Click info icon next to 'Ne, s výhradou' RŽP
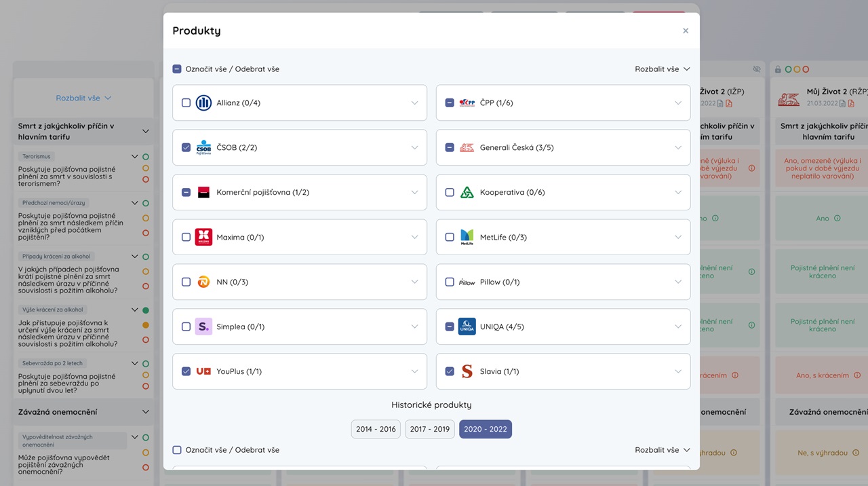This screenshot has height=486, width=868. [x=856, y=453]
